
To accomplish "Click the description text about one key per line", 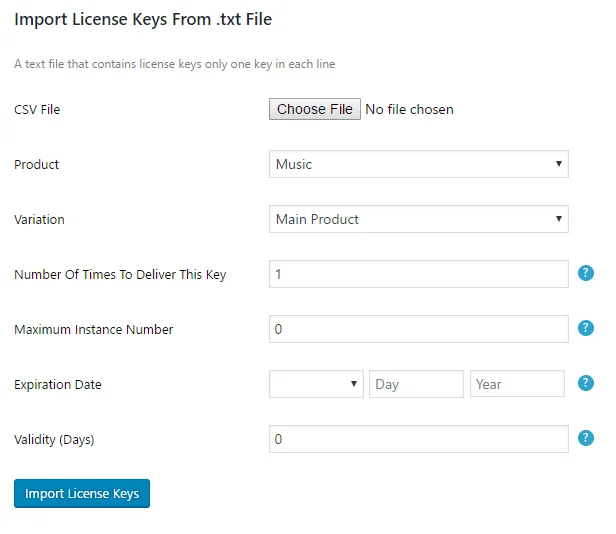I will [174, 64].
